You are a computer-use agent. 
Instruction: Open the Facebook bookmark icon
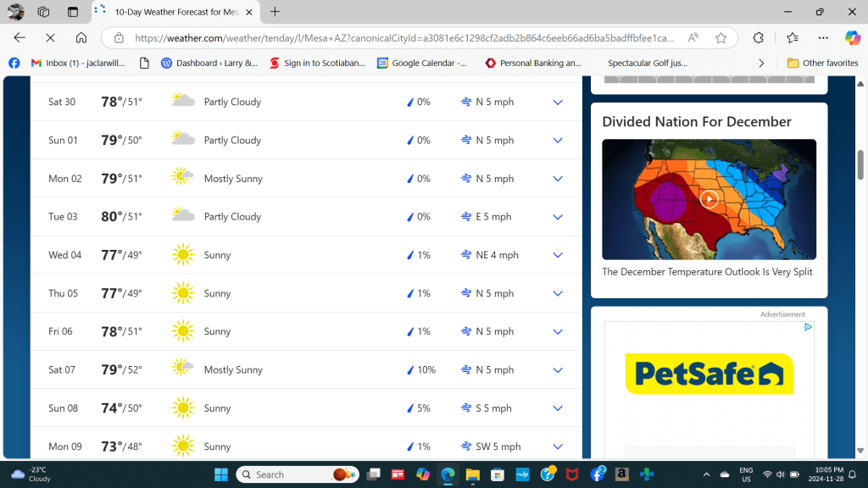14,63
